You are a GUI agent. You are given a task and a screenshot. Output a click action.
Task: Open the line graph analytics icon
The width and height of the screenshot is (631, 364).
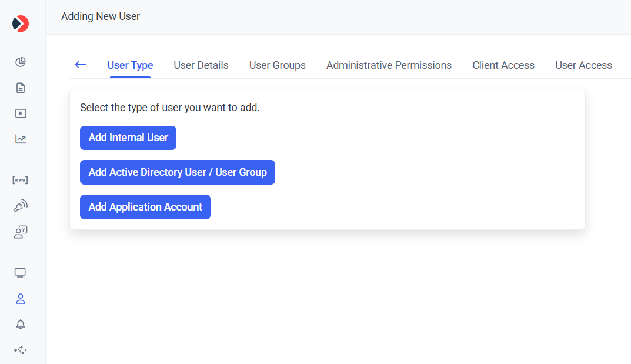point(21,139)
